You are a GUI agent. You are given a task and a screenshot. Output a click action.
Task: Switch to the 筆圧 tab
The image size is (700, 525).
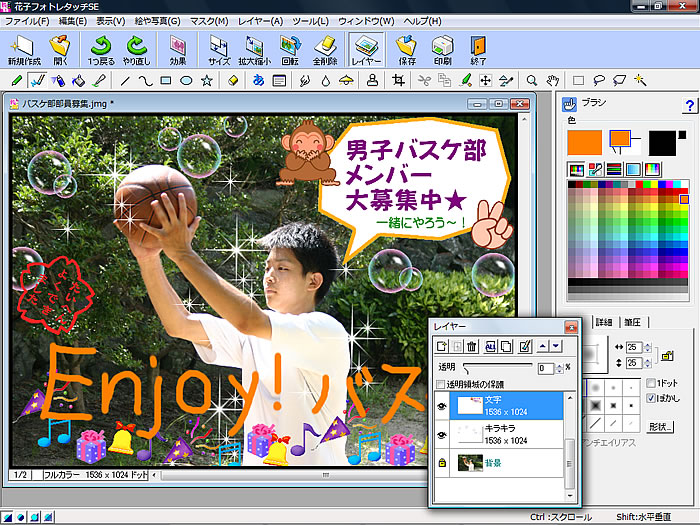633,322
